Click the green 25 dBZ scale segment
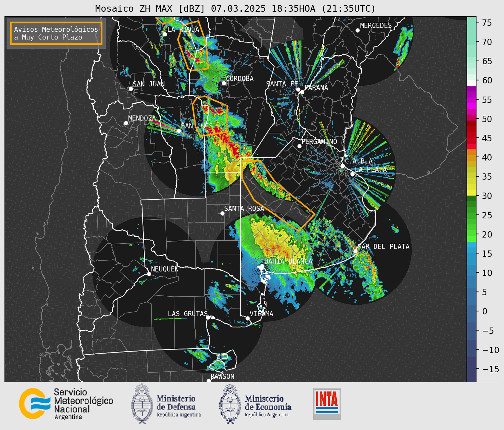Screen dimensions: 504x430 point(471,215)
